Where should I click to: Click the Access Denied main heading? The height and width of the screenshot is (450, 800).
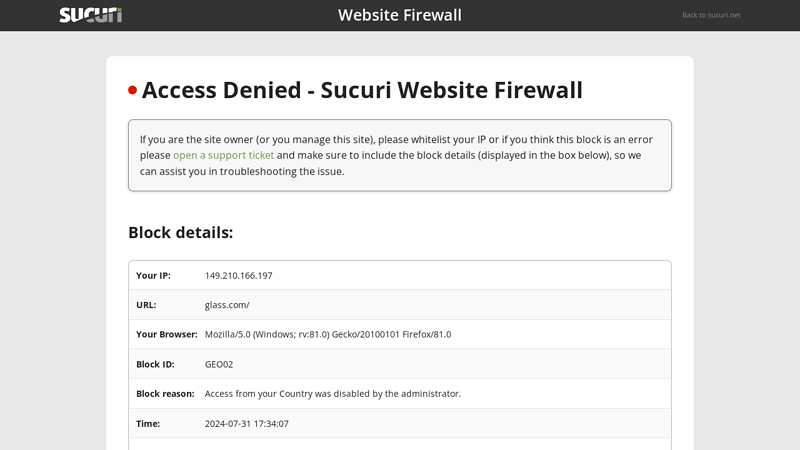click(362, 90)
